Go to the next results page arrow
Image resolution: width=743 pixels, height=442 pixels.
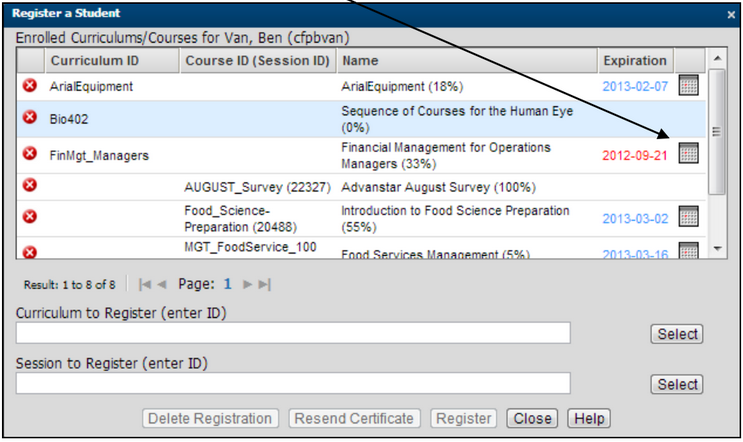pos(247,284)
